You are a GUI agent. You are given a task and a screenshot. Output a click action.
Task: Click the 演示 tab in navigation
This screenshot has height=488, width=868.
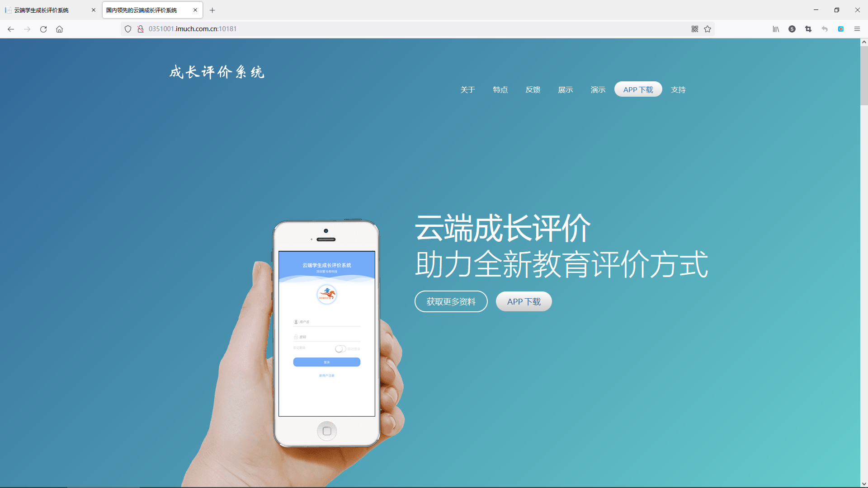598,89
